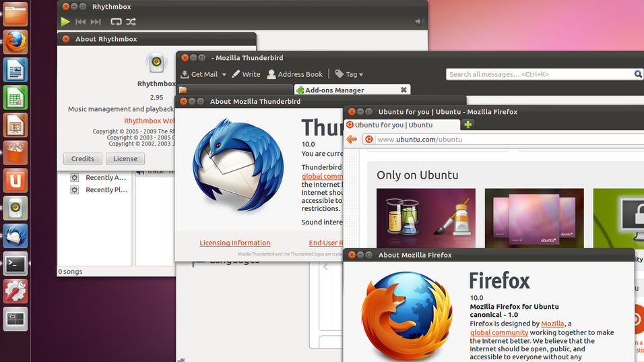Select the Ubuntu for you Firefox tab

coord(401,125)
